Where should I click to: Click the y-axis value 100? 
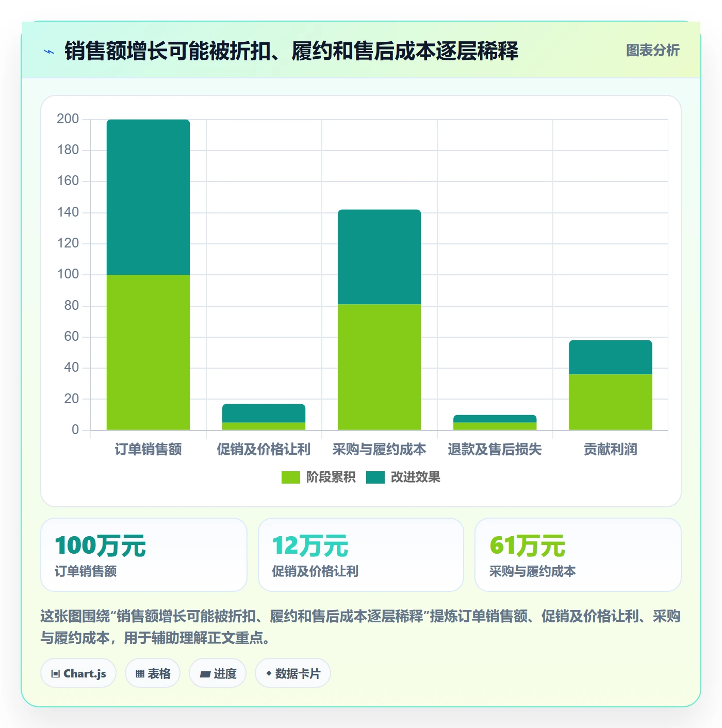coord(68,274)
